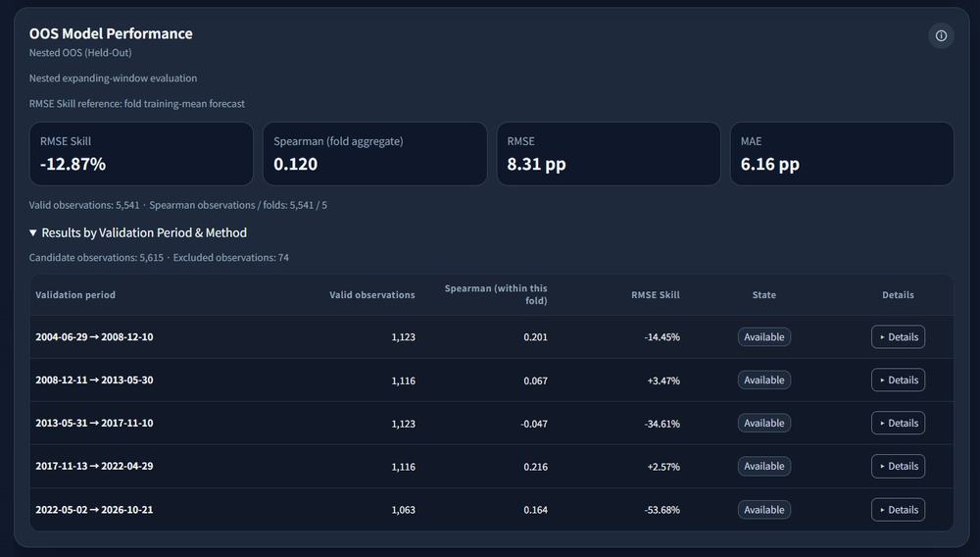980x557 pixels.
Task: Click Available badge in 2022-05-02 row
Action: 763,510
